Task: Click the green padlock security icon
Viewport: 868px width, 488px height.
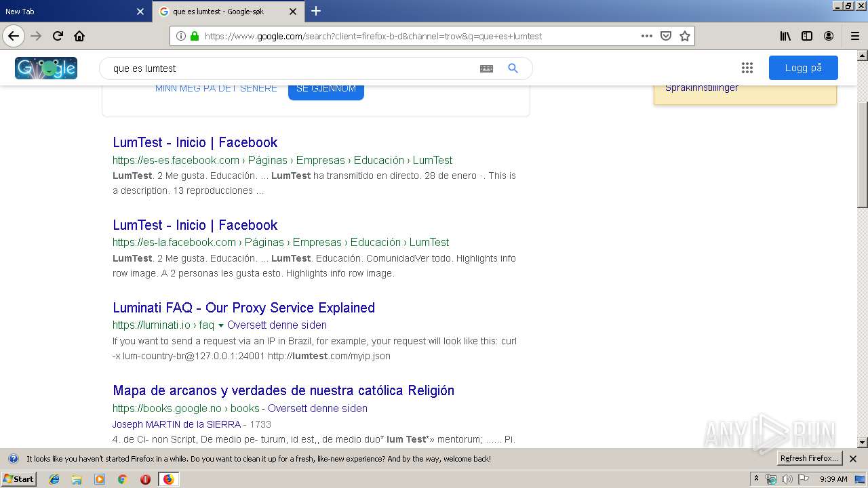Action: tap(195, 36)
